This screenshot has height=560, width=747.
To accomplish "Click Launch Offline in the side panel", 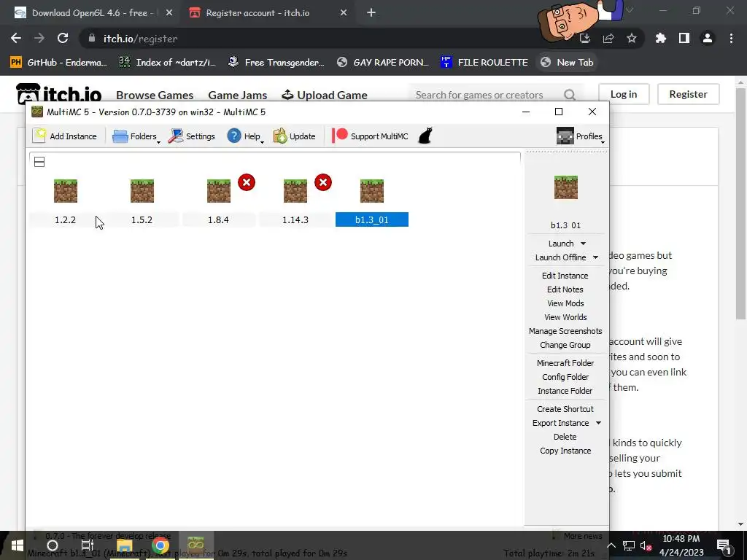I will tap(560, 257).
